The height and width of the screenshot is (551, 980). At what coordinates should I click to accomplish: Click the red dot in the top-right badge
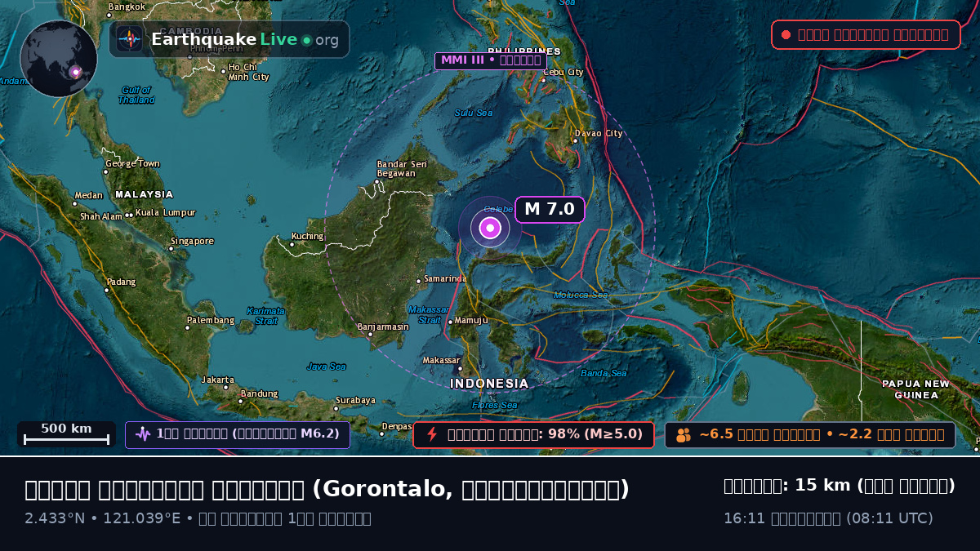point(786,35)
